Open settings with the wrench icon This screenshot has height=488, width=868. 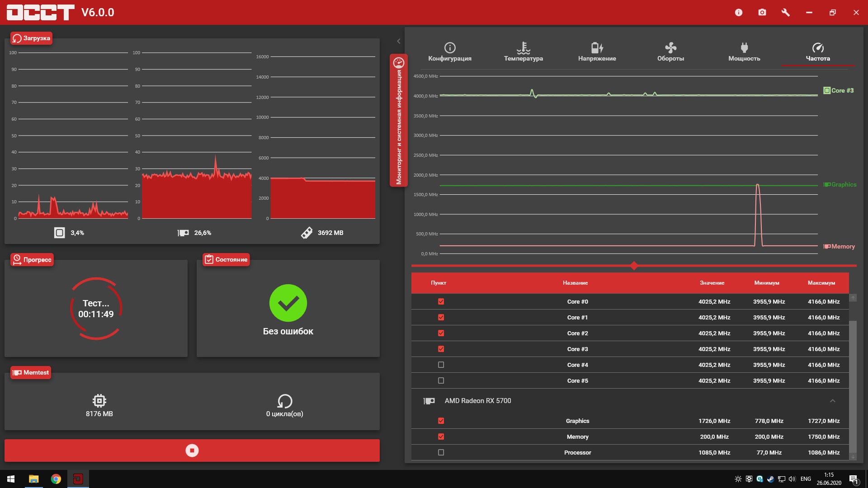tap(786, 13)
